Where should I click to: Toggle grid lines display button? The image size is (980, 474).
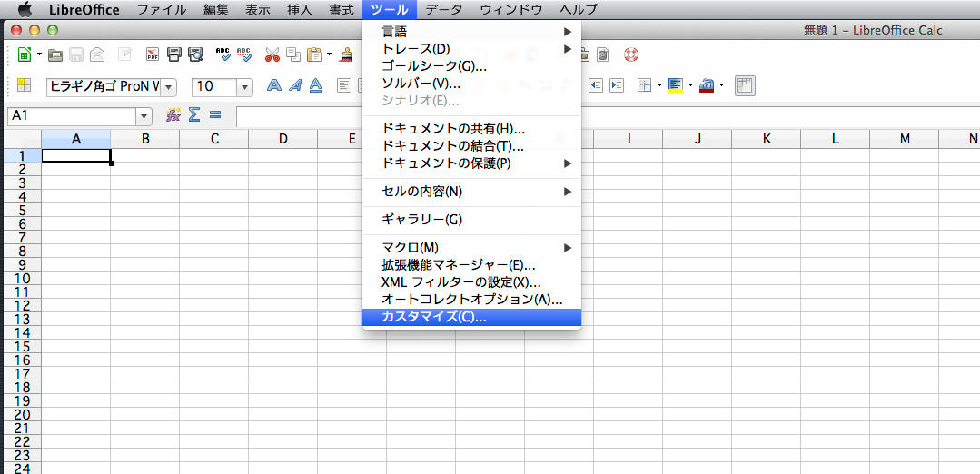coord(745,85)
